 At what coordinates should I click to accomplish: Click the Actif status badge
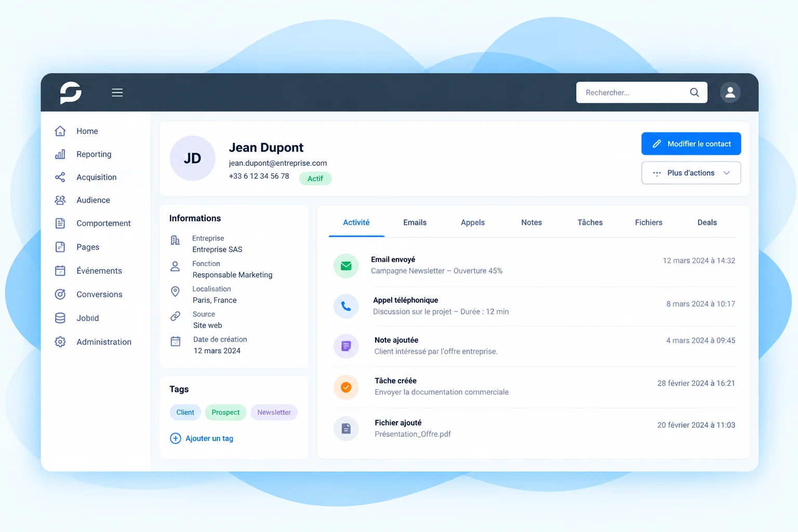click(x=315, y=179)
